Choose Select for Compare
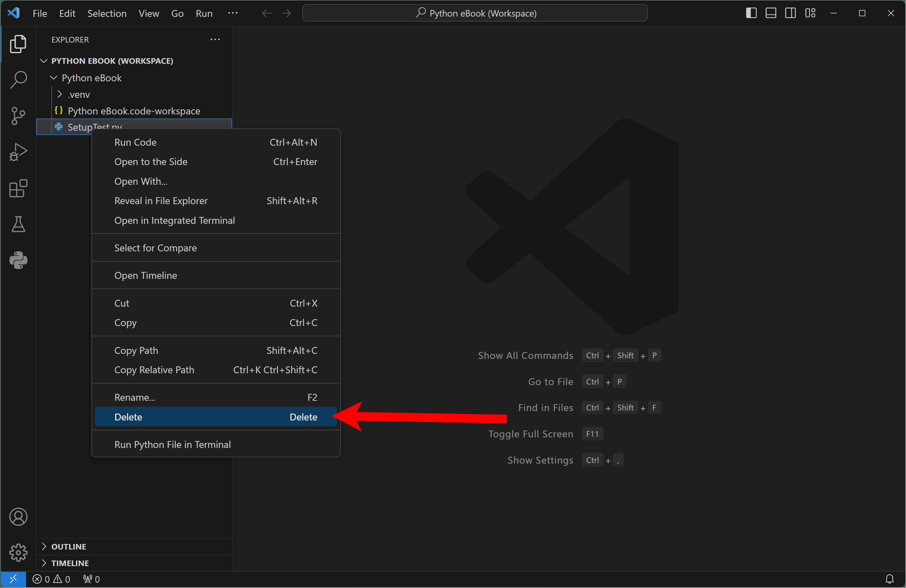This screenshot has height=588, width=906. tap(216, 248)
